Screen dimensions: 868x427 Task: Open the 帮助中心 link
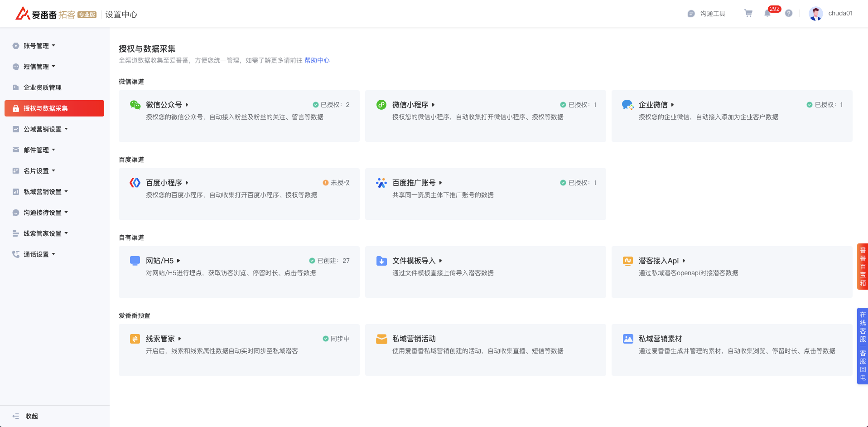(317, 60)
